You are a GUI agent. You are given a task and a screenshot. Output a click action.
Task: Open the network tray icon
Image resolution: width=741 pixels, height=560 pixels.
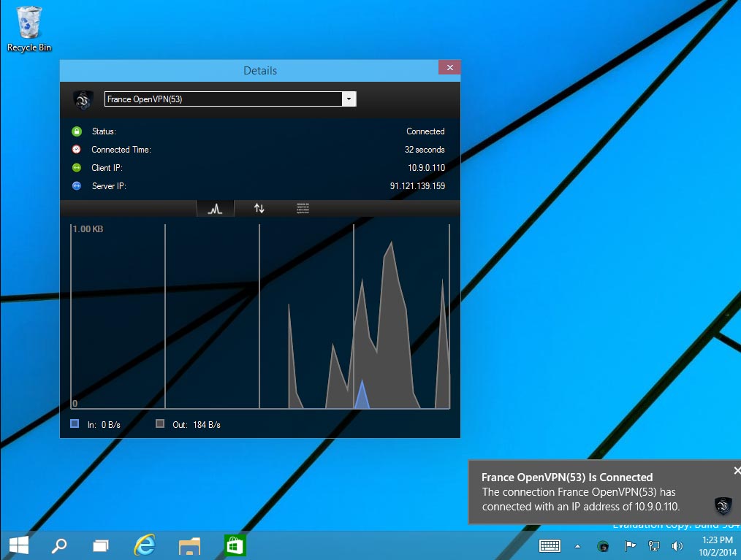(x=654, y=546)
